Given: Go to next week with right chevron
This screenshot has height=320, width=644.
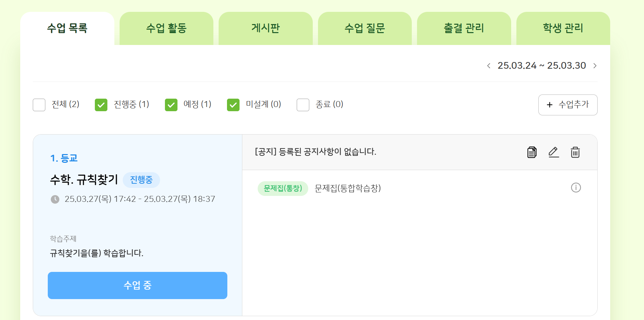Looking at the screenshot, I should 595,66.
